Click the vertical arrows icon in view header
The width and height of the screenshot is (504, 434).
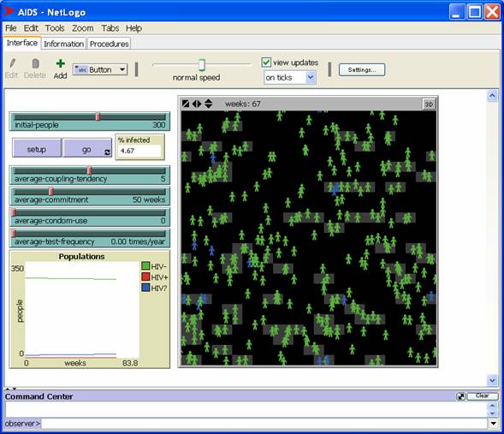[208, 104]
